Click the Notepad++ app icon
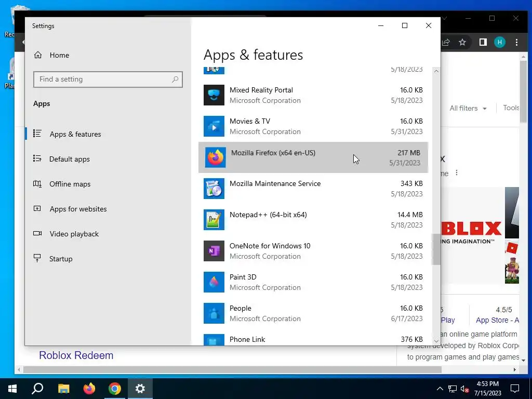Screen dimensions: 532x399 tap(214, 220)
